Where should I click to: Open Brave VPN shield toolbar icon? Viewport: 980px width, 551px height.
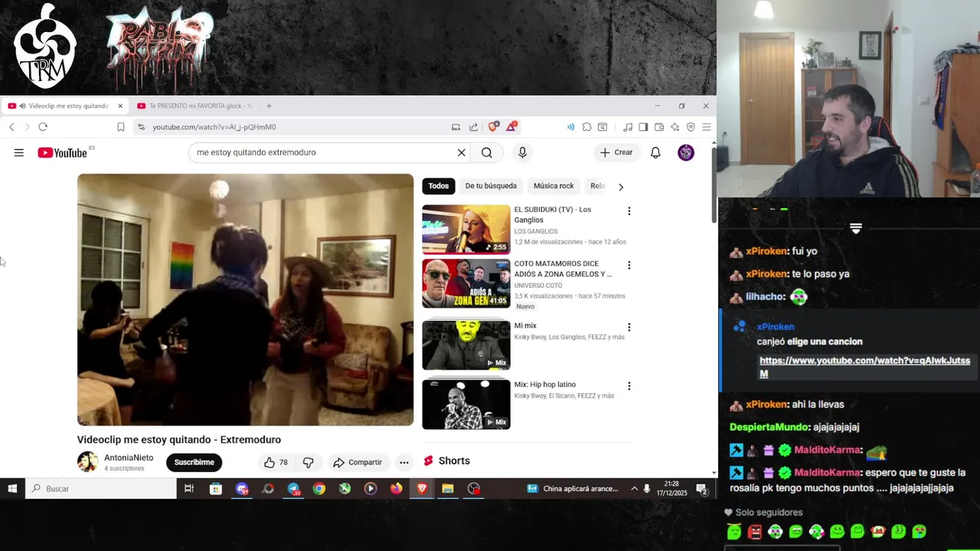691,127
